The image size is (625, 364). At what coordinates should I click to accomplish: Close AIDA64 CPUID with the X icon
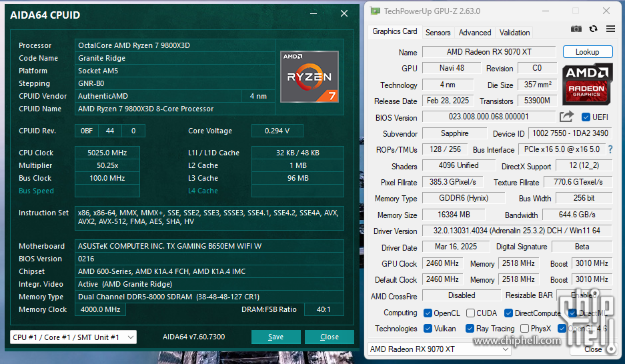pyautogui.click(x=344, y=13)
